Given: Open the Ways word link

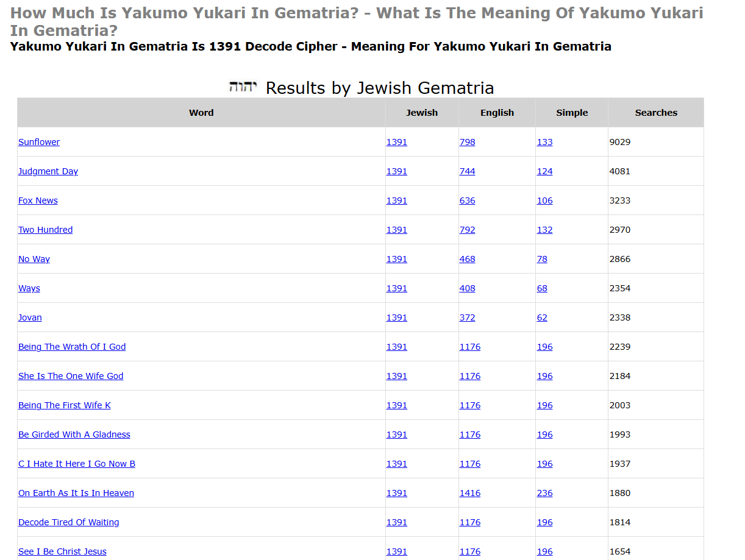Looking at the screenshot, I should coord(29,288).
